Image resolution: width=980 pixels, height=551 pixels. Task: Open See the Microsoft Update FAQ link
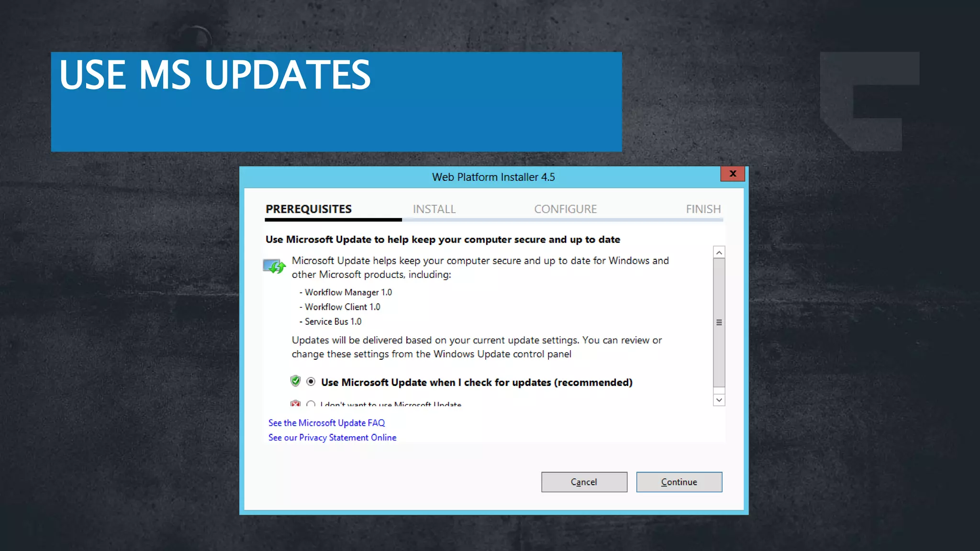pyautogui.click(x=326, y=423)
